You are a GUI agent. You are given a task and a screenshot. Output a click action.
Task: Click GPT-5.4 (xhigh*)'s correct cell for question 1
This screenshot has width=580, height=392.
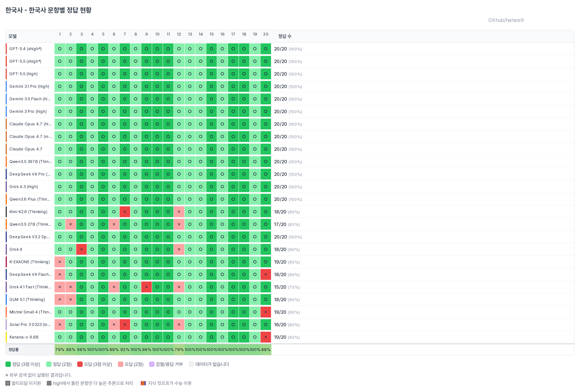coord(60,49)
